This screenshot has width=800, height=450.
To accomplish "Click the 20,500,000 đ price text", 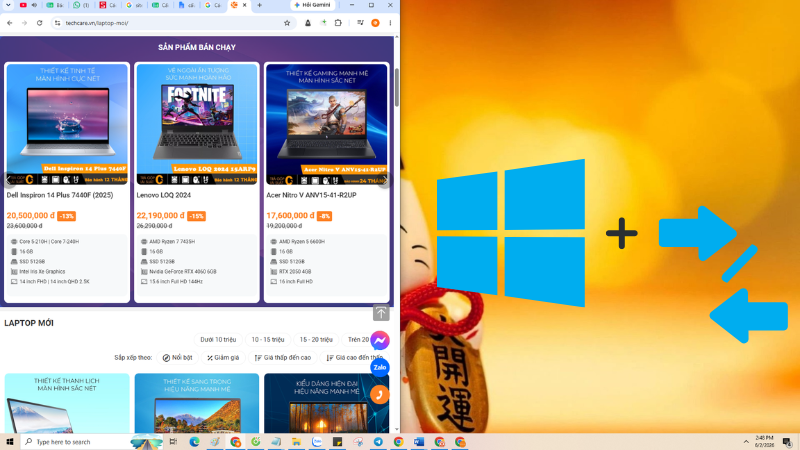I will [31, 215].
